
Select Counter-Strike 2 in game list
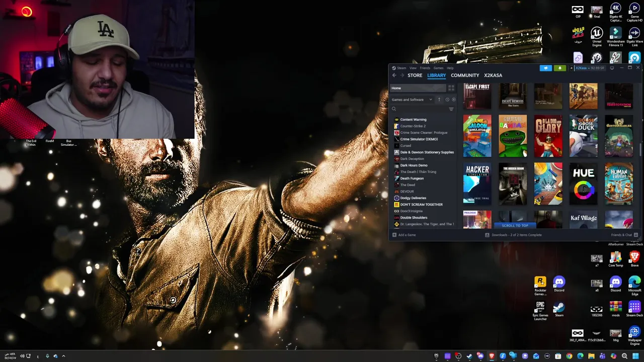[413, 126]
